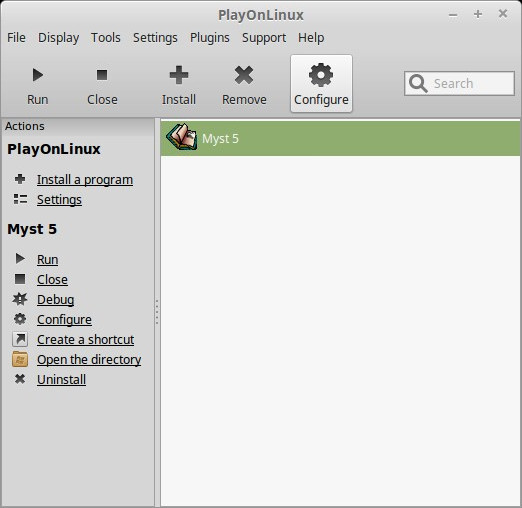The image size is (522, 508).
Task: Click the Myst 5 book icon
Action: tap(182, 137)
